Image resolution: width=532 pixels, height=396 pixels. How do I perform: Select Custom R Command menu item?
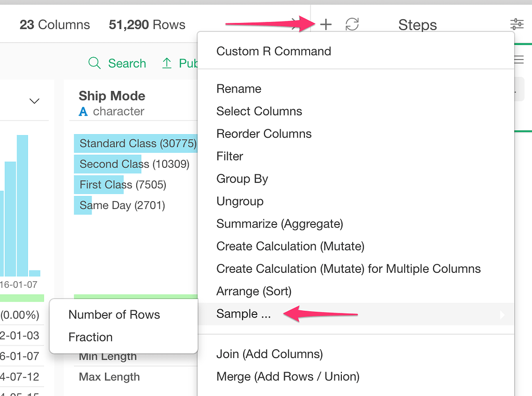[273, 51]
